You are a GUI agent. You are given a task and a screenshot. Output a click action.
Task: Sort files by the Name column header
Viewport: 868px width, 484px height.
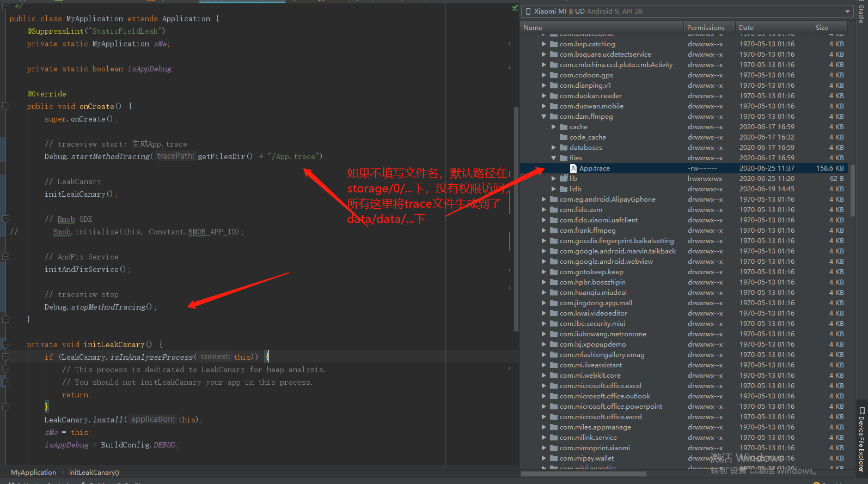pyautogui.click(x=601, y=27)
